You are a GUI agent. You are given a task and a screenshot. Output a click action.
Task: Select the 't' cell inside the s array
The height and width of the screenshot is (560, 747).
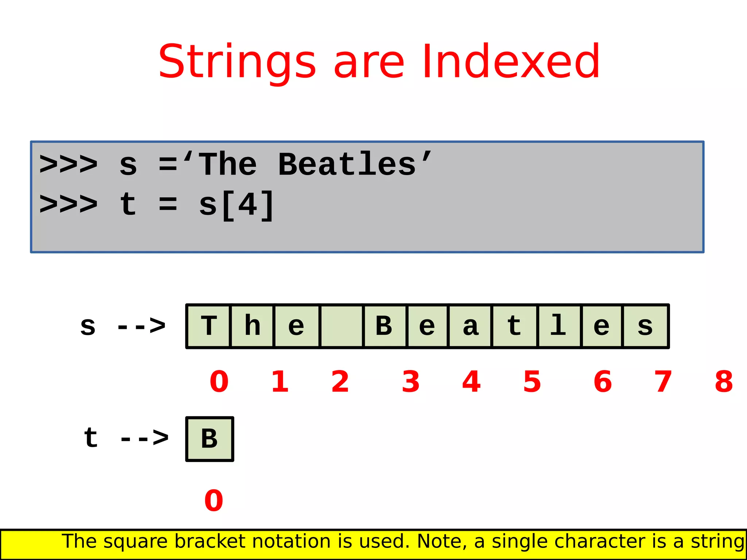point(515,326)
